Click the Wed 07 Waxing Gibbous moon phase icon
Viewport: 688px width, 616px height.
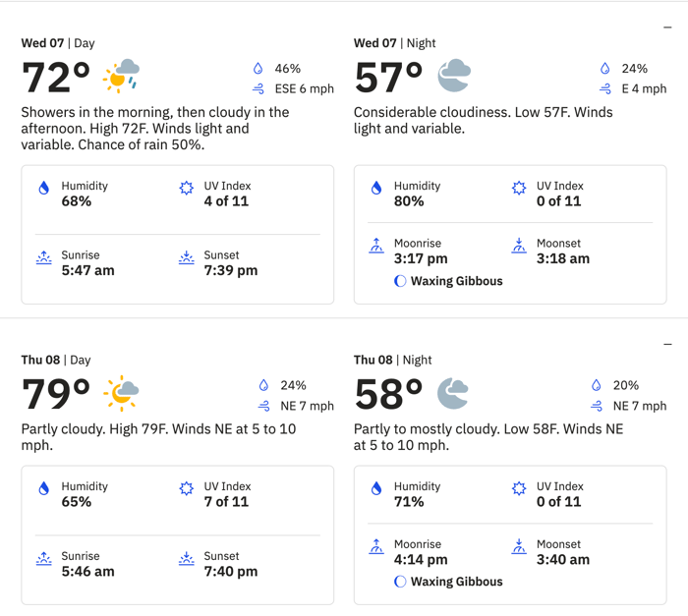coord(400,281)
